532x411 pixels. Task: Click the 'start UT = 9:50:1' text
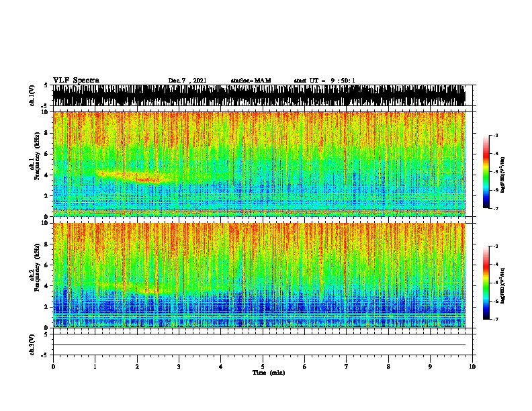(x=324, y=81)
